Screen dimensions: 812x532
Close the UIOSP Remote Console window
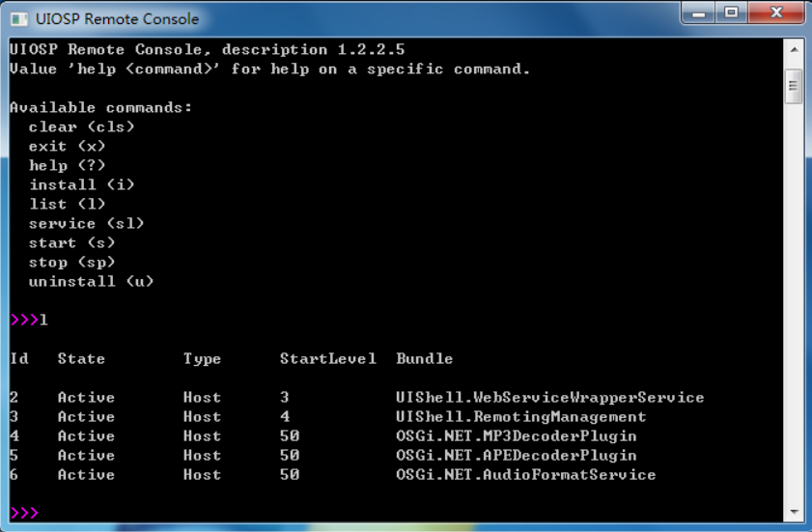pyautogui.click(x=775, y=13)
